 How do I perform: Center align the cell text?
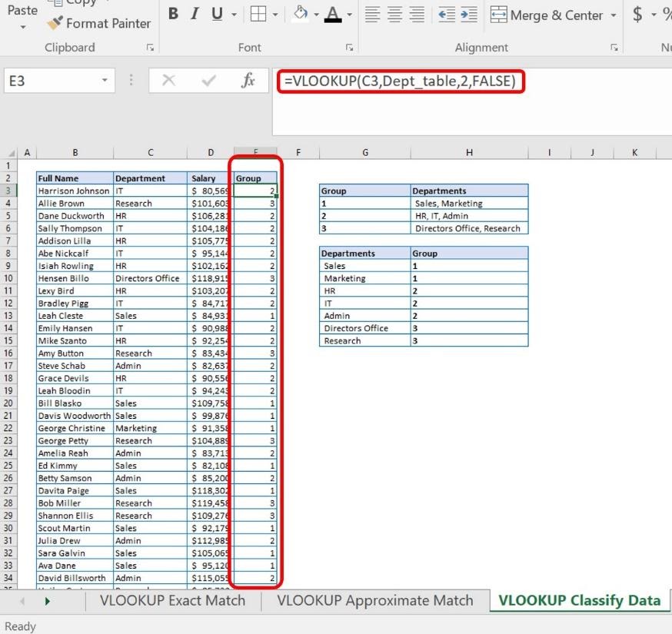pyautogui.click(x=394, y=15)
